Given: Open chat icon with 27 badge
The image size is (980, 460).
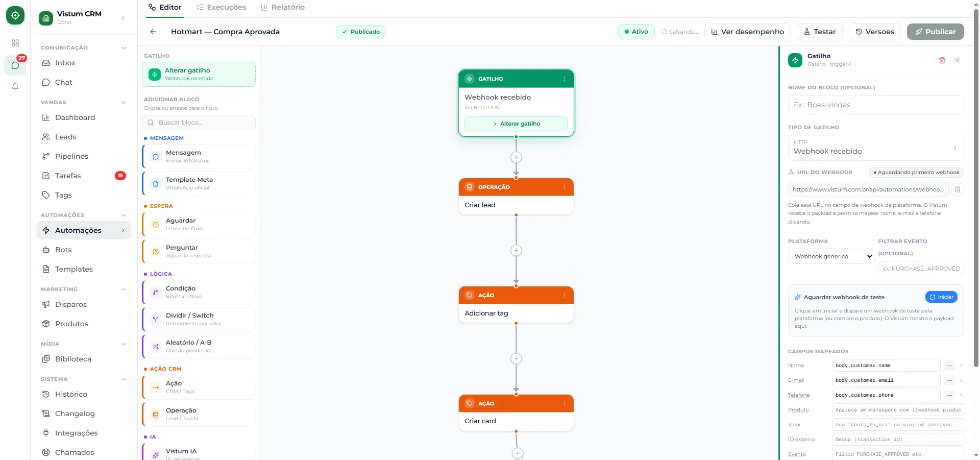Looking at the screenshot, I should pos(15,65).
